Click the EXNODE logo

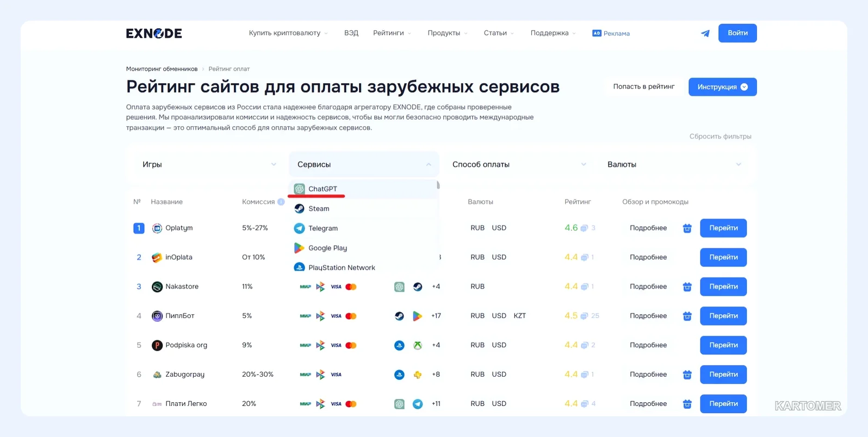(x=154, y=33)
